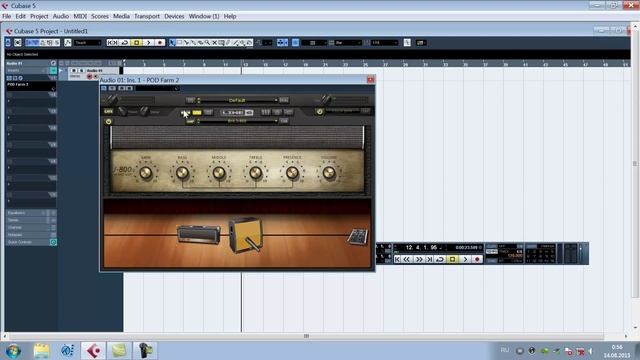The height and width of the screenshot is (360, 640).
Task: Click Play in the floating transport panel
Action: tap(465, 259)
